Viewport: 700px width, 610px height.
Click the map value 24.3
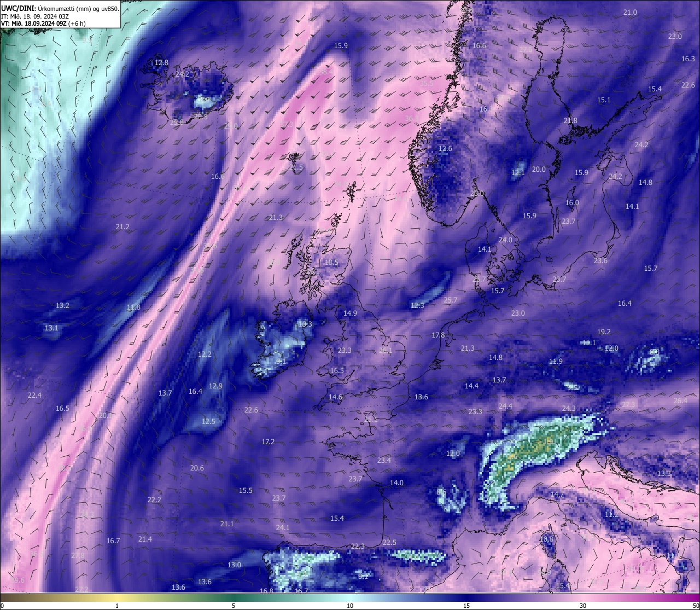click(x=569, y=409)
